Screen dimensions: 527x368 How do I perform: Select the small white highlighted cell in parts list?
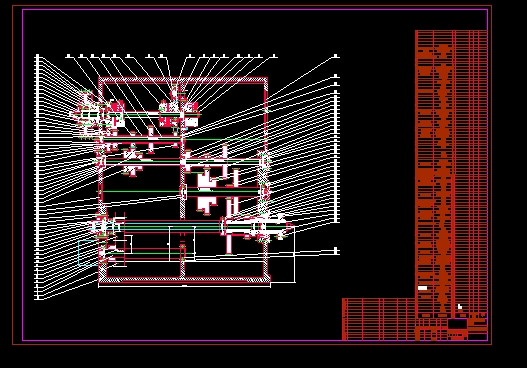pyautogui.click(x=422, y=288)
